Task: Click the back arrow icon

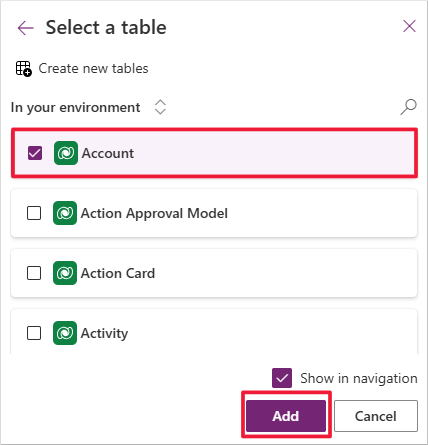Action: (x=26, y=27)
